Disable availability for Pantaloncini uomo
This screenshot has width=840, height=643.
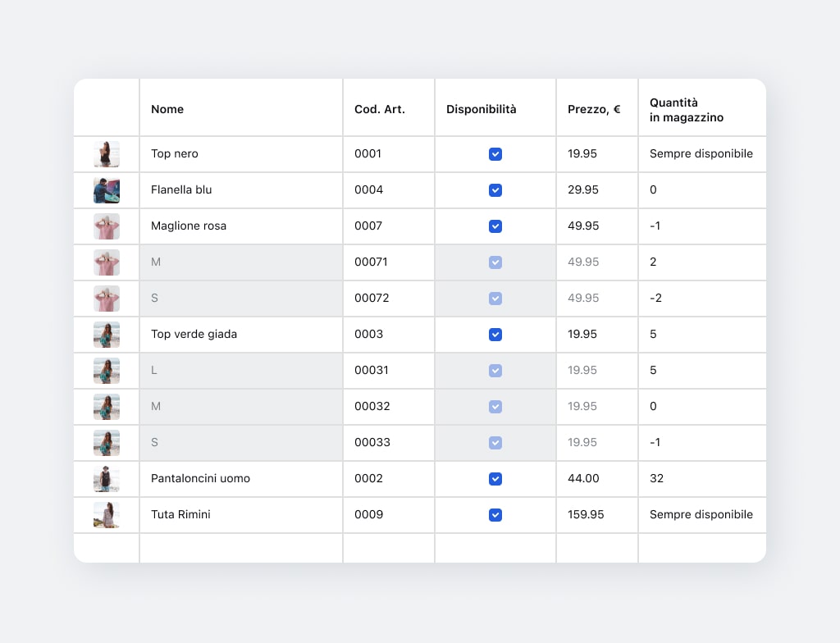click(x=495, y=479)
